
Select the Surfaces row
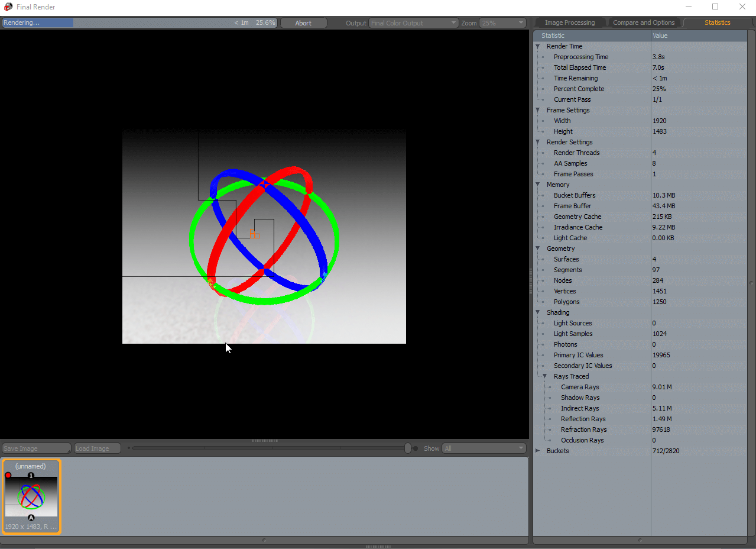641,259
